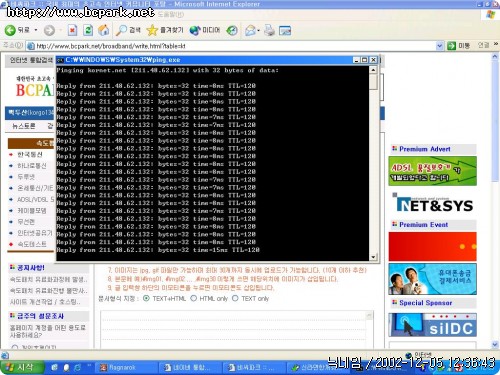Image resolution: width=500 pixels, height=375 pixels.
Task: Click the green ADSL advert banner
Action: [432, 171]
